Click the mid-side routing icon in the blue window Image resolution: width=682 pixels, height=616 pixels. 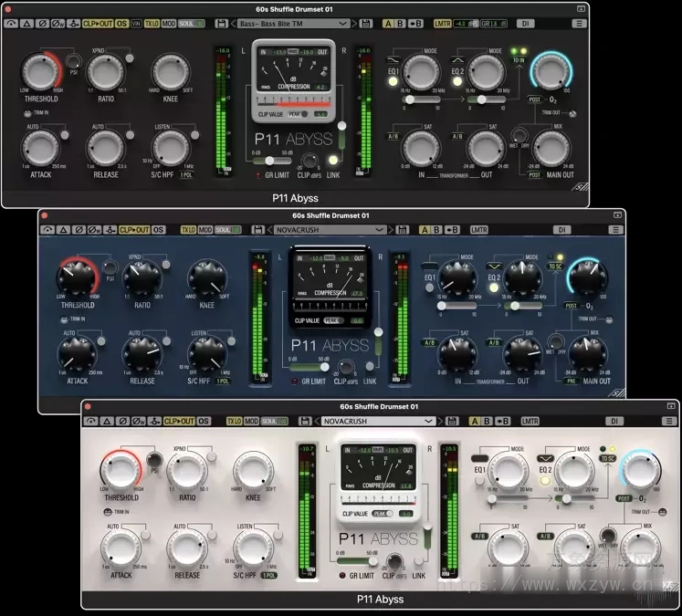(x=110, y=230)
